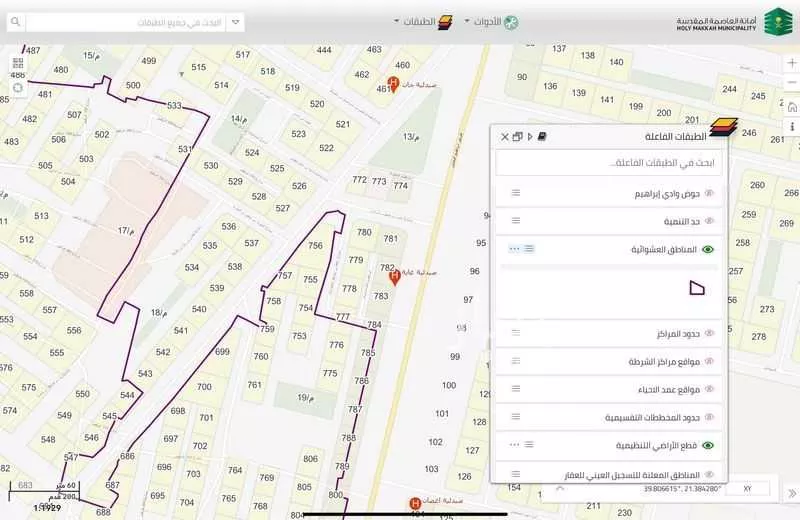Click the XY coordinates button

coord(747,489)
